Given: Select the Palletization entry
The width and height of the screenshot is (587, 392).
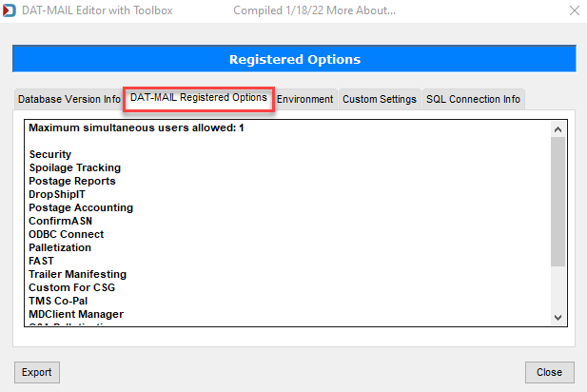Looking at the screenshot, I should click(x=60, y=247).
